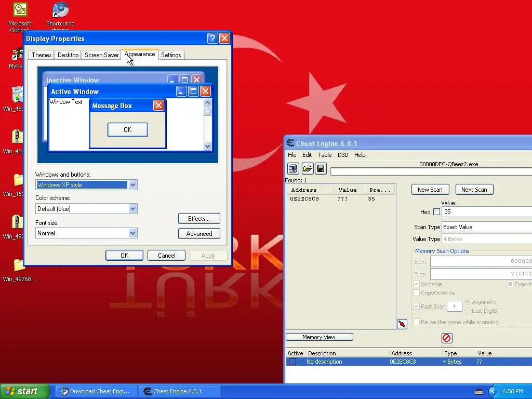Screen dimensions: 532x399
Task: Click keyboard icon in system tray
Action: (x=478, y=392)
